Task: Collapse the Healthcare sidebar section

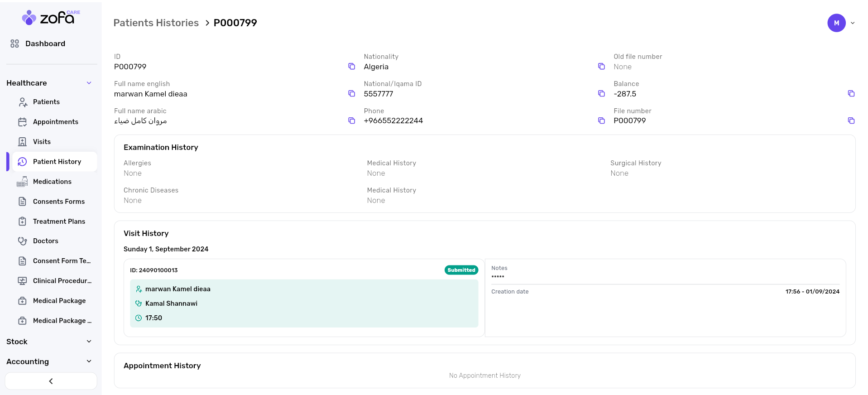Action: click(x=89, y=83)
